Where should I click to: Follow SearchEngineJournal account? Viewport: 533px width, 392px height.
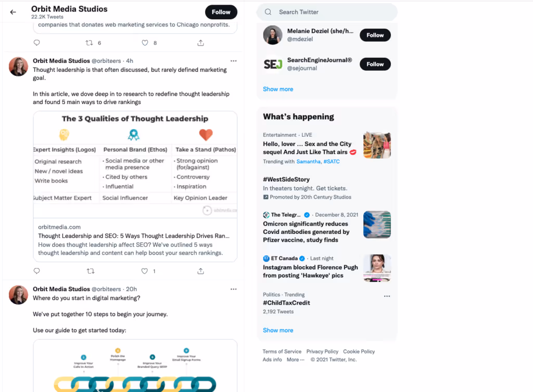[x=375, y=64]
